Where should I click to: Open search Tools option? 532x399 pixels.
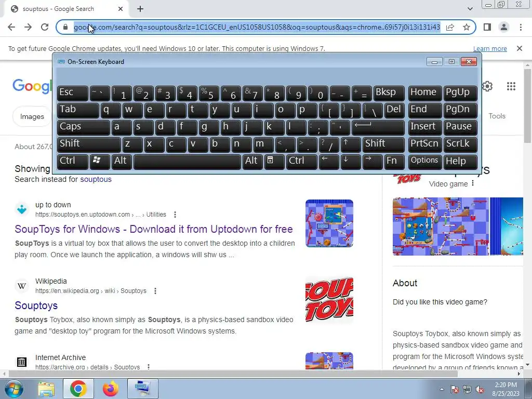coord(497,116)
